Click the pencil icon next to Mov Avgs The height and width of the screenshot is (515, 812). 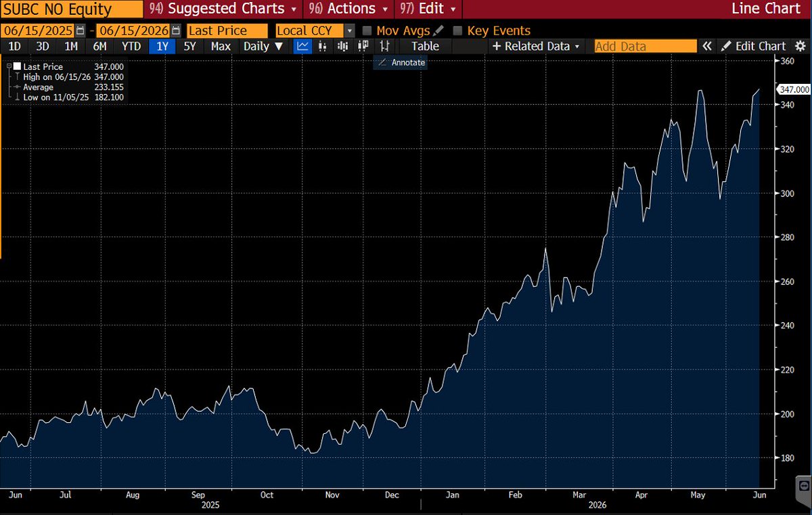438,30
